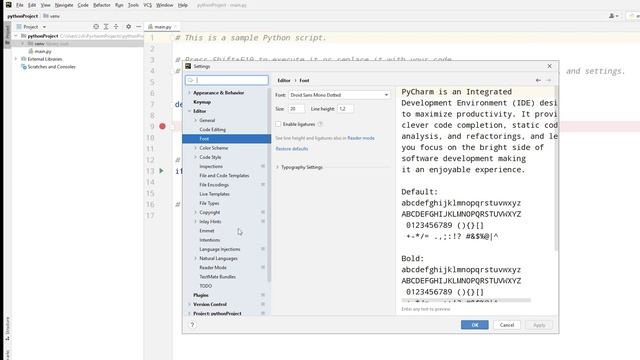Open the Edit menu
Image resolution: width=640 pixels, height=360 pixels.
point(32,5)
